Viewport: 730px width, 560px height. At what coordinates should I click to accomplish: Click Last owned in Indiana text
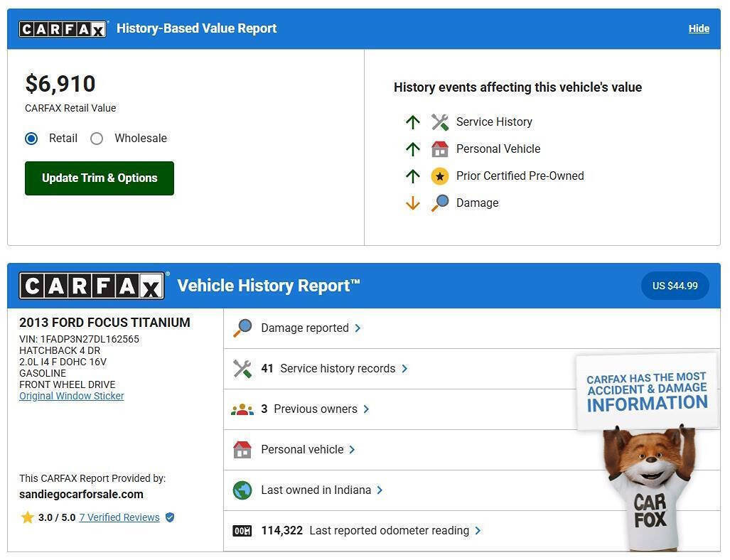(x=316, y=490)
